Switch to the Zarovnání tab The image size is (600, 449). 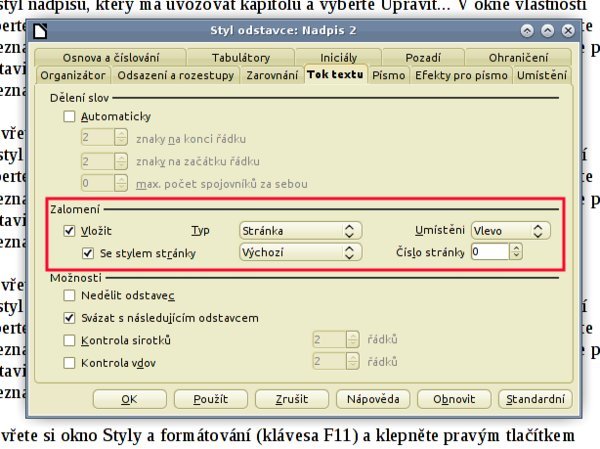[x=272, y=75]
